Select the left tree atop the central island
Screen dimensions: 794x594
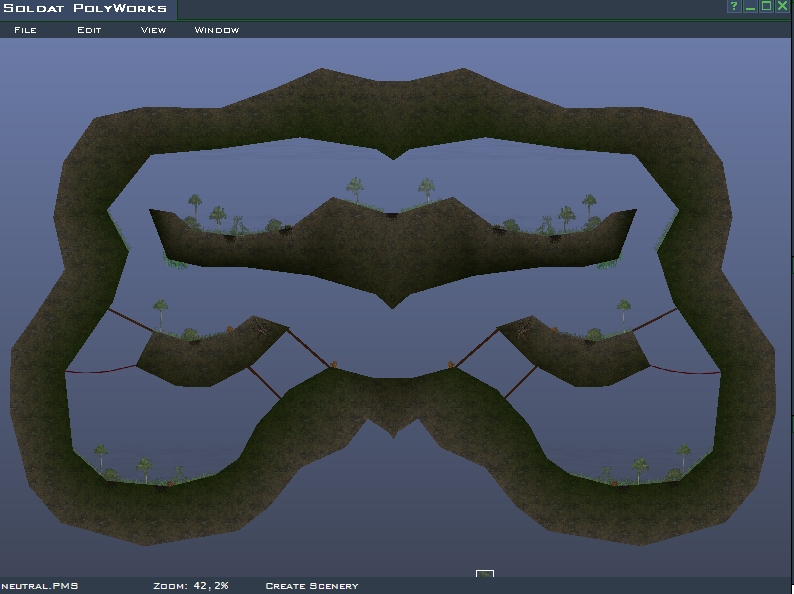355,188
